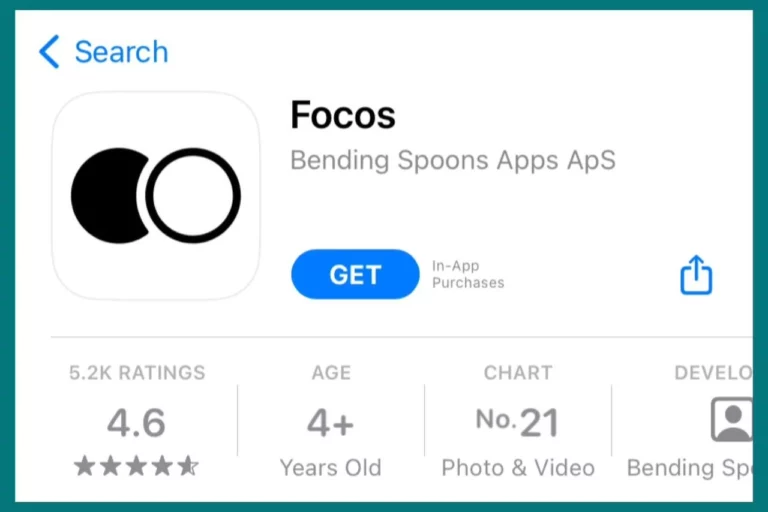Tap the GET button
The width and height of the screenshot is (768, 512).
click(x=355, y=274)
